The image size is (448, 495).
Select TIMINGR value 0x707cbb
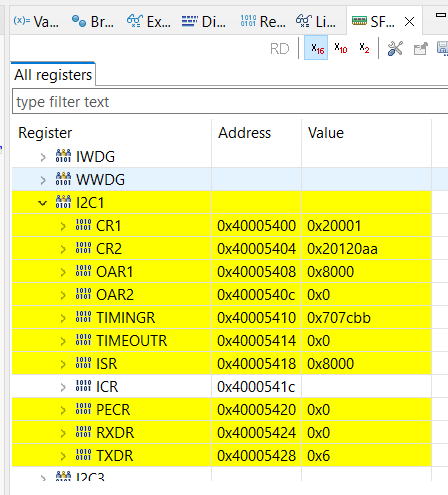click(x=339, y=318)
